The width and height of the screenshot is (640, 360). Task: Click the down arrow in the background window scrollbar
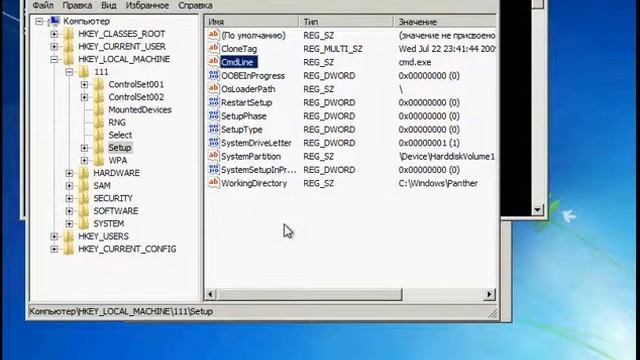pos(537,210)
